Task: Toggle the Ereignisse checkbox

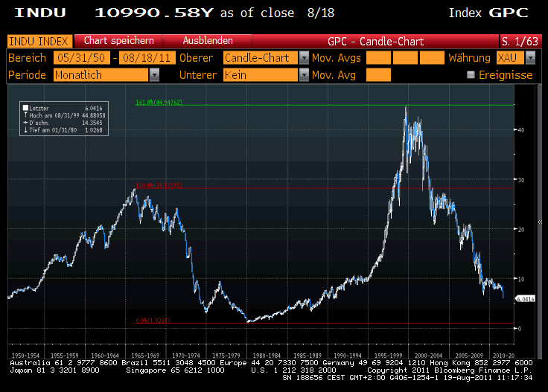Action: pos(471,74)
